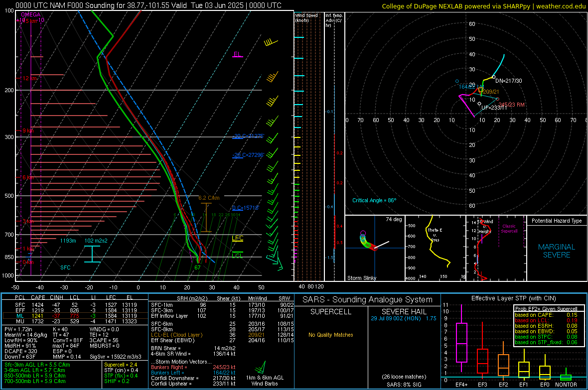This screenshot has height=390, width=588.
Task: Click the DN=217/30 hodograph label
Action: (508, 81)
